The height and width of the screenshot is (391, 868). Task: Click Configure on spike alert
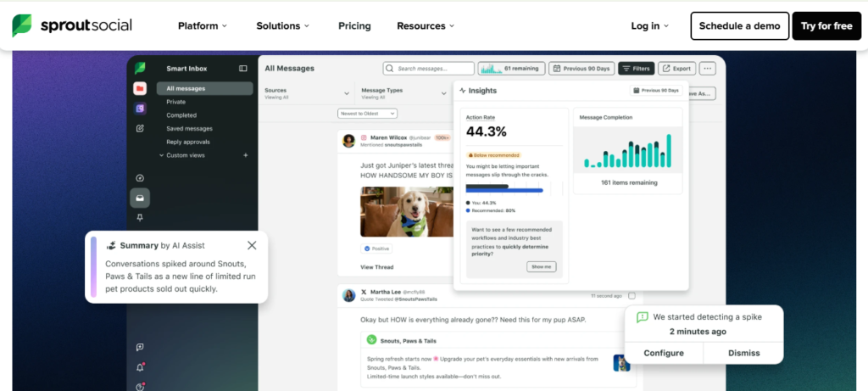pyautogui.click(x=664, y=353)
